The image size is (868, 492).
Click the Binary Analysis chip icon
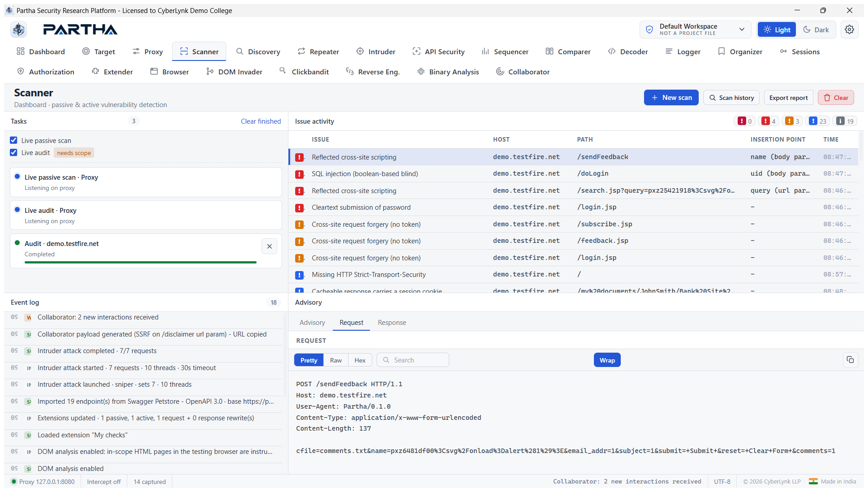point(421,72)
